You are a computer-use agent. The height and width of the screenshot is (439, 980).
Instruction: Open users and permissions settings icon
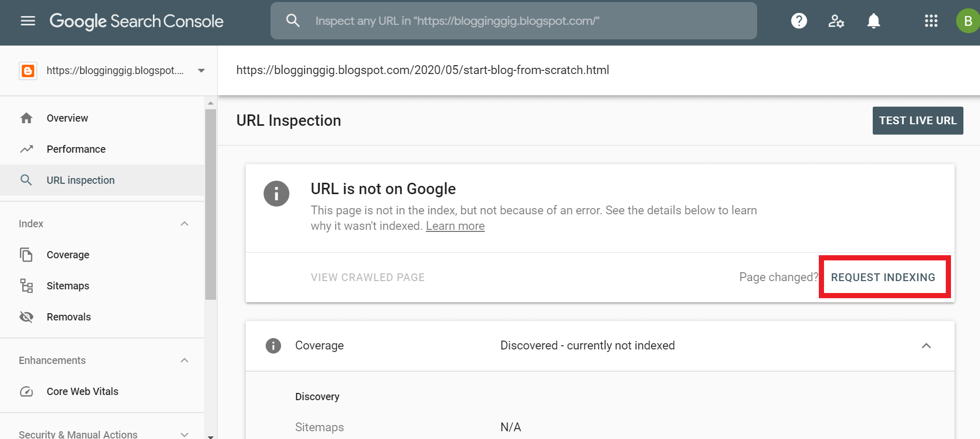(836, 21)
